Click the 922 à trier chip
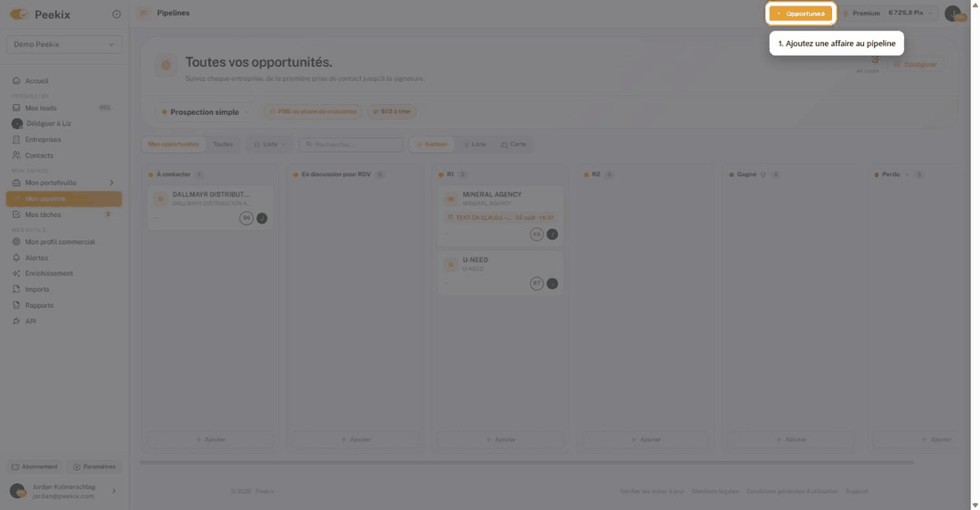The height and width of the screenshot is (510, 980). click(392, 112)
